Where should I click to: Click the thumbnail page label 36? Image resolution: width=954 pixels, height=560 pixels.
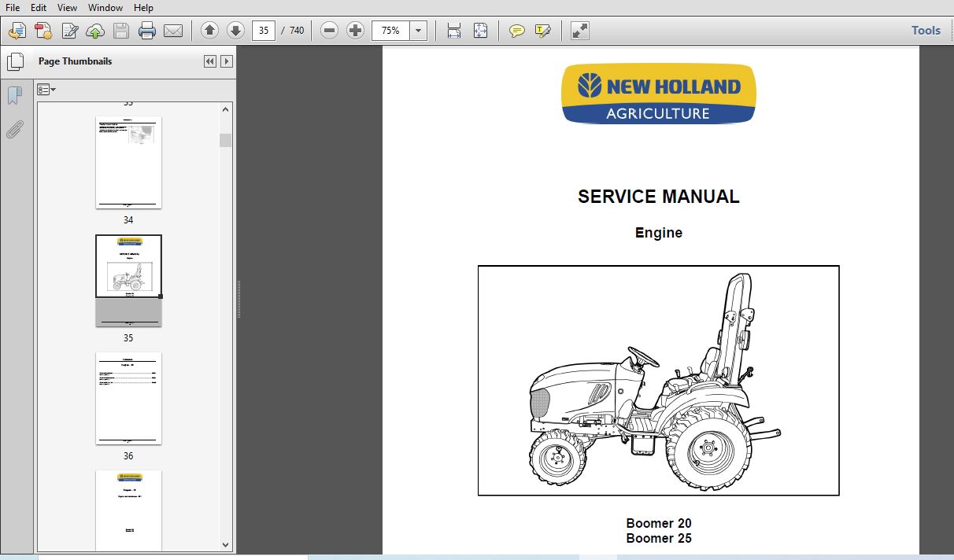pyautogui.click(x=128, y=456)
